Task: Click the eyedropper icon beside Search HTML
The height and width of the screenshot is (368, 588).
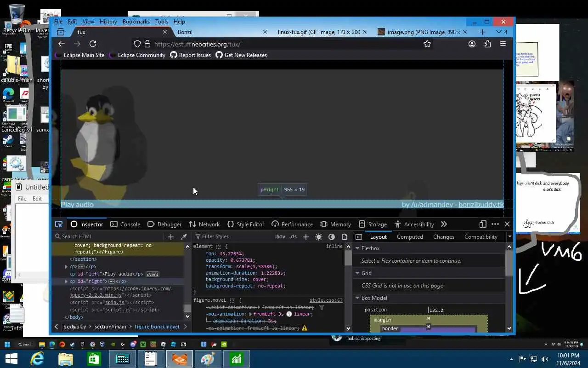Action: pos(184,236)
